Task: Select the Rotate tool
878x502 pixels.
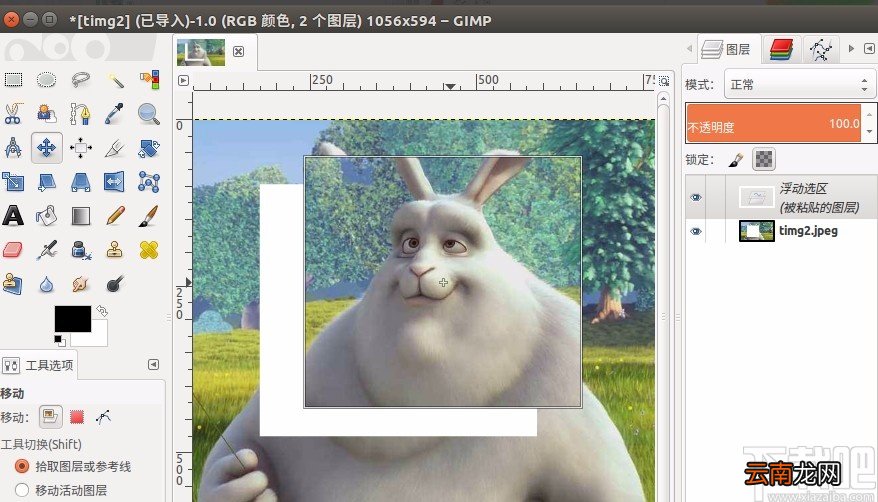Action: click(149, 148)
